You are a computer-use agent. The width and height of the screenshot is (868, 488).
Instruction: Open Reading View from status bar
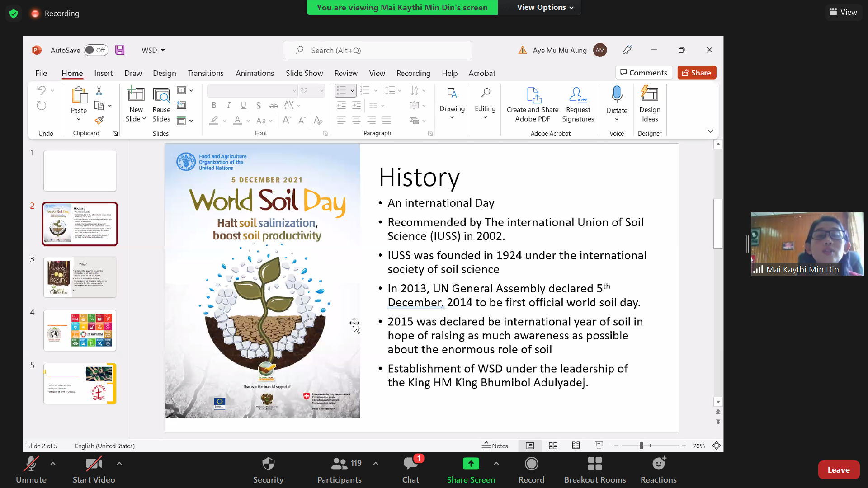(576, 446)
